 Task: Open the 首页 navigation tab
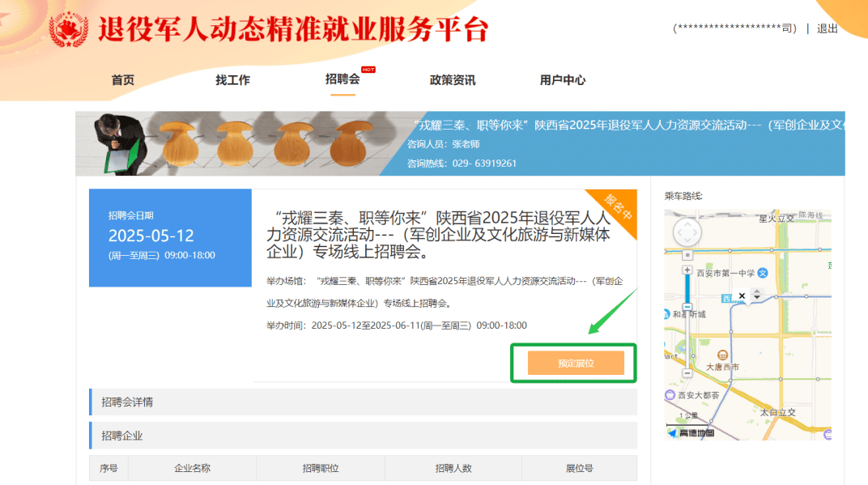point(122,80)
